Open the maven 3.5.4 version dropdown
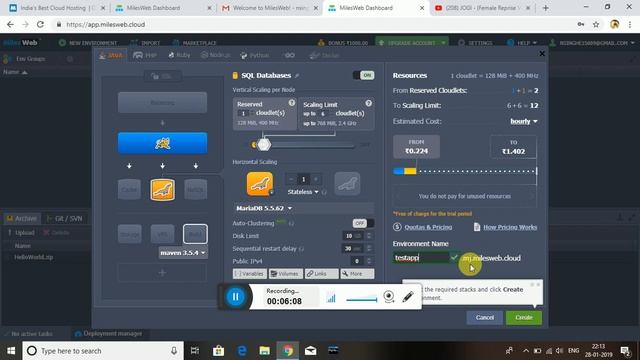The height and width of the screenshot is (360, 640). pos(182,253)
